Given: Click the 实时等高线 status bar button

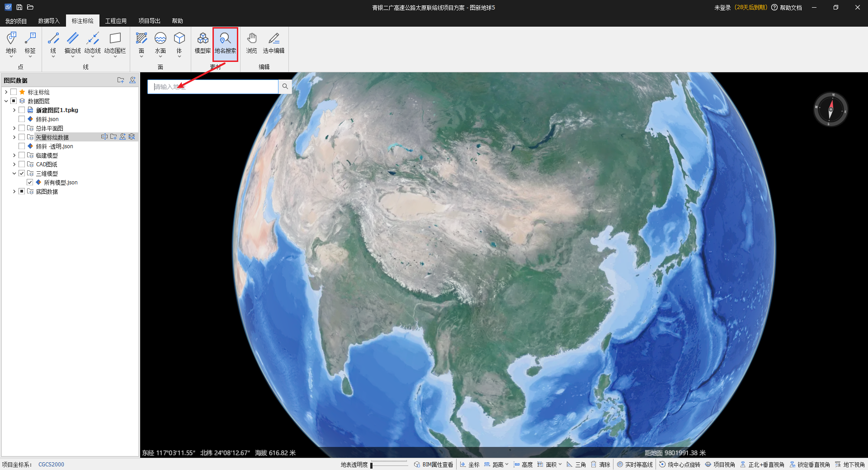Looking at the screenshot, I should pos(635,465).
